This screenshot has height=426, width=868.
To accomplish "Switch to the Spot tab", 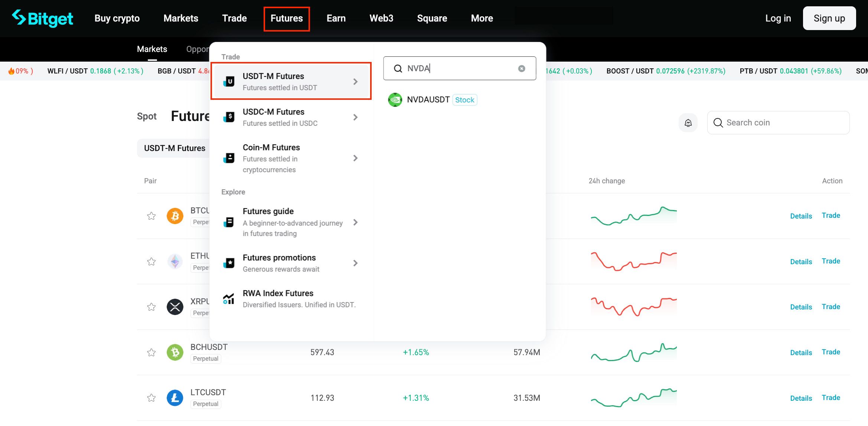I will [x=147, y=117].
